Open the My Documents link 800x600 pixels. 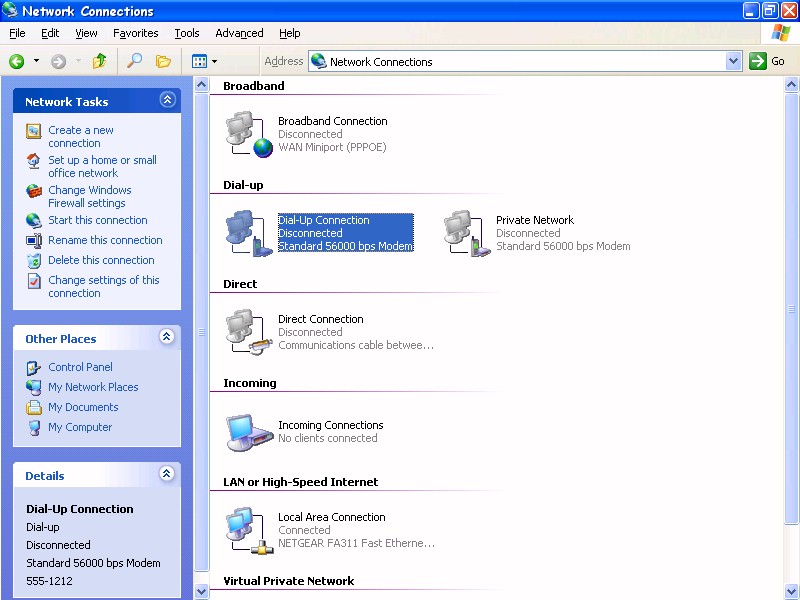pyautogui.click(x=83, y=407)
